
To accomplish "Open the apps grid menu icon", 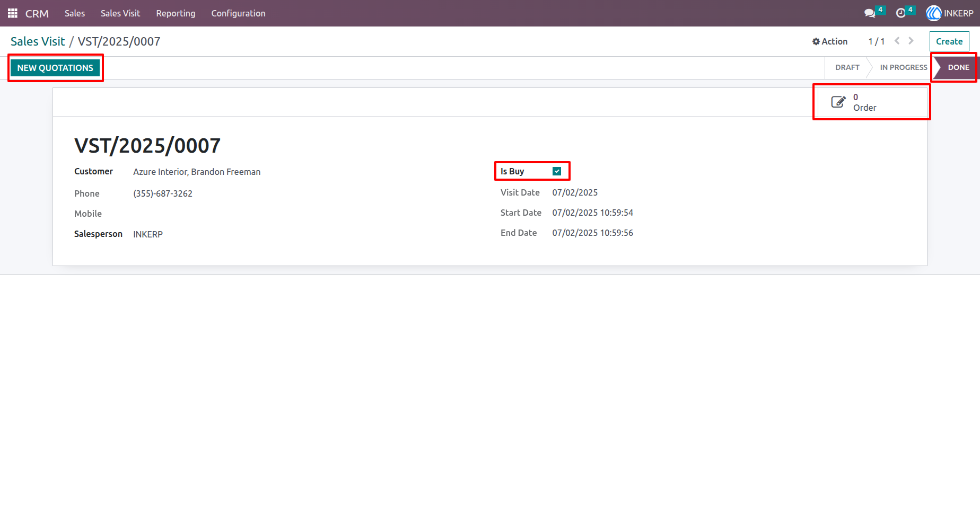I will click(13, 13).
